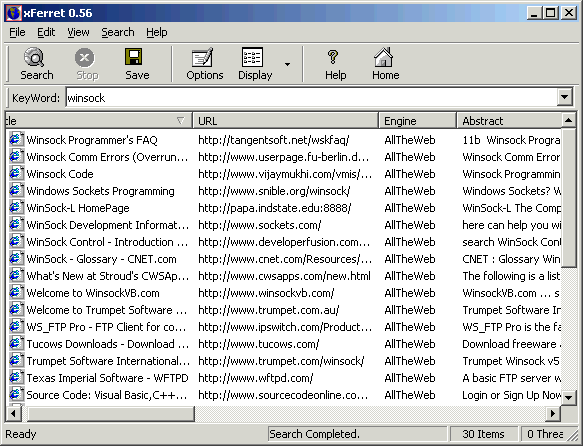This screenshot has width=583, height=446.
Task: Select the www.trumpet.com/winsock URL cell
Action: click(x=281, y=361)
